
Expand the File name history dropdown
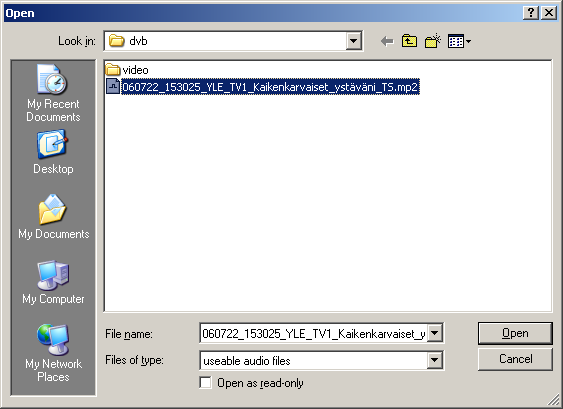click(x=434, y=333)
